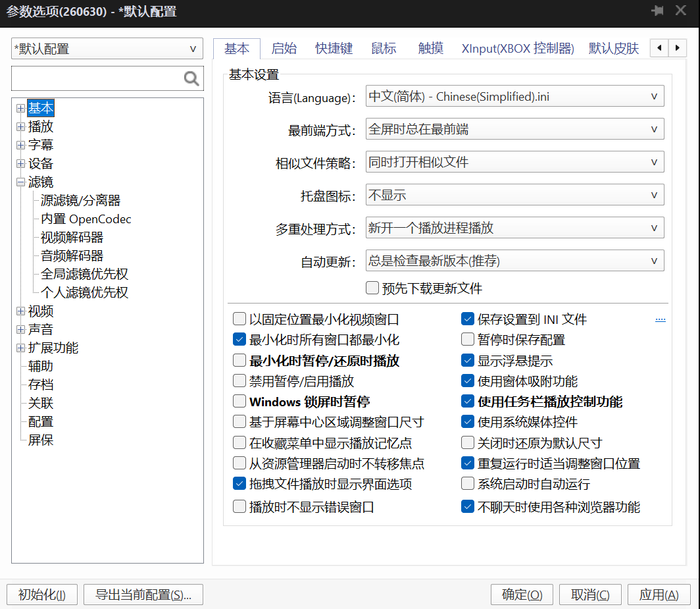This screenshot has width=700, height=609.
Task: Select 视频解码器 in the tree
Action: coord(72,237)
